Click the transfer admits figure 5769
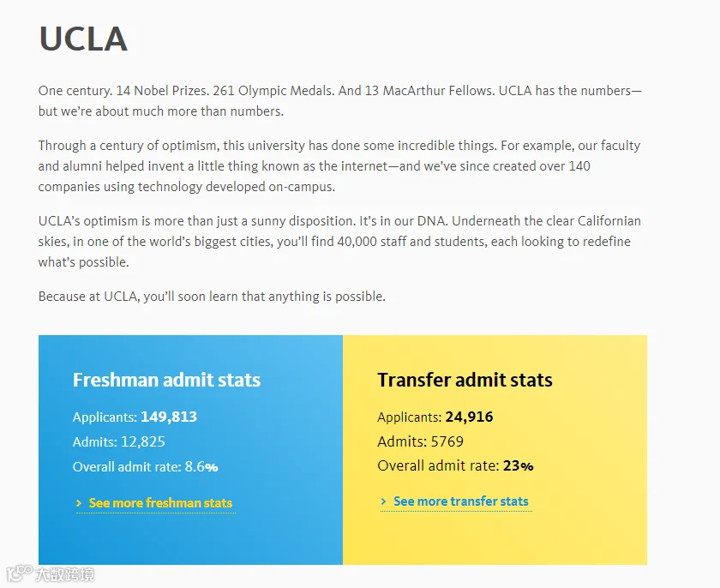Image resolution: width=720 pixels, height=588 pixels. click(x=447, y=441)
